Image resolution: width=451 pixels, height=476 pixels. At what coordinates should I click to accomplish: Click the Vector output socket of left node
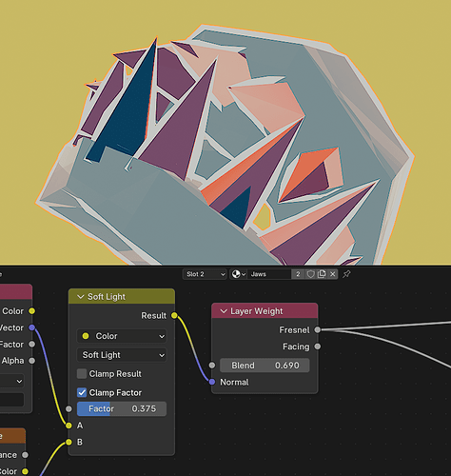pos(32,327)
